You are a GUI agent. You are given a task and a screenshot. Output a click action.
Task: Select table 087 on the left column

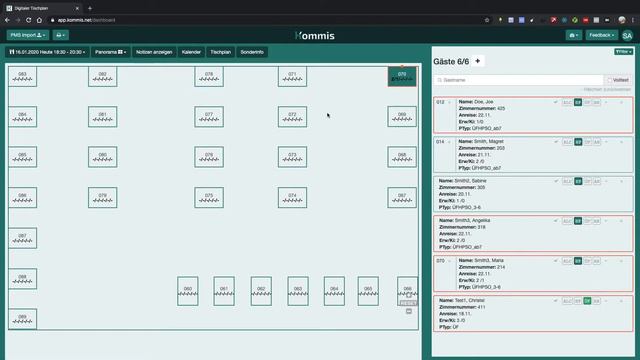tap(22, 238)
